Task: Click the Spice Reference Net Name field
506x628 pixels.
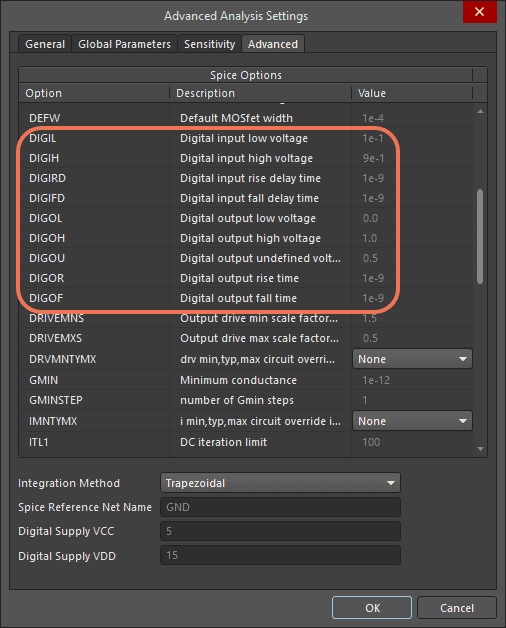Action: [280, 507]
